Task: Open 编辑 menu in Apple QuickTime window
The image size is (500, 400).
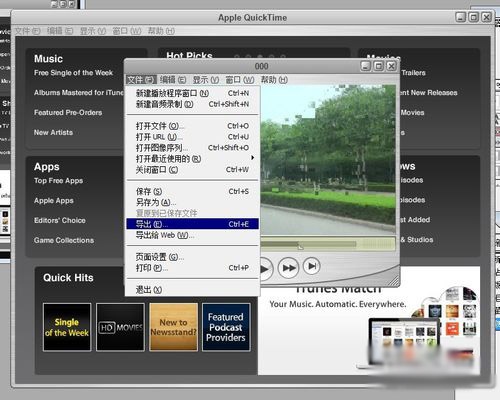Action: coord(60,31)
